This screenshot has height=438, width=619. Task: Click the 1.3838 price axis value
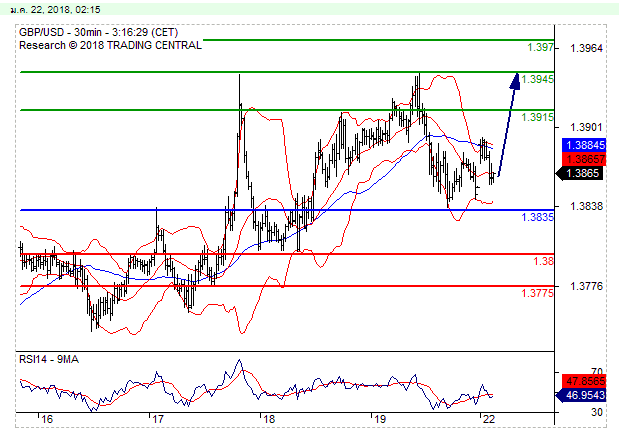pos(586,206)
